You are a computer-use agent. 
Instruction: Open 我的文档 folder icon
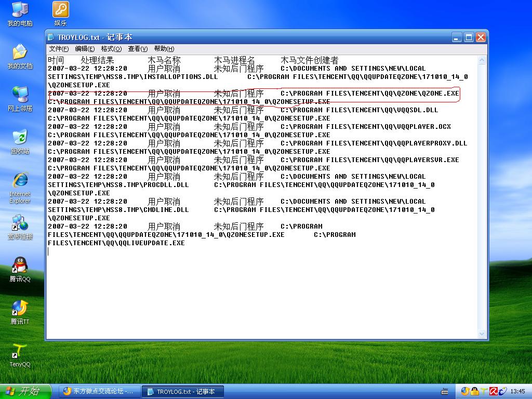(x=20, y=56)
